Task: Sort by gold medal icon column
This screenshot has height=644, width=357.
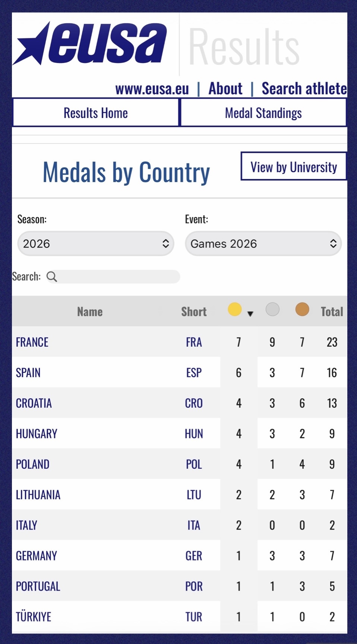Action: 235,309
